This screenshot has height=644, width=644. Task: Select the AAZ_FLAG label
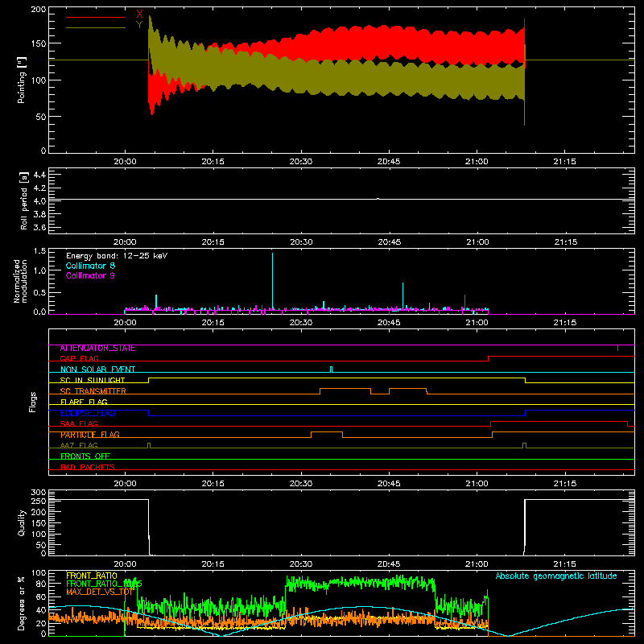[x=79, y=445]
